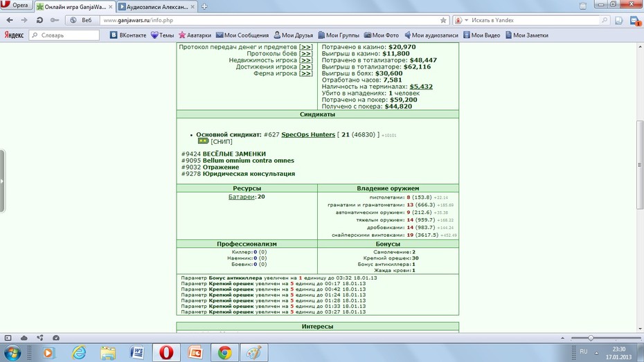644x362 pixels.
Task: Click the page vertical scrollbar
Action: (639, 164)
